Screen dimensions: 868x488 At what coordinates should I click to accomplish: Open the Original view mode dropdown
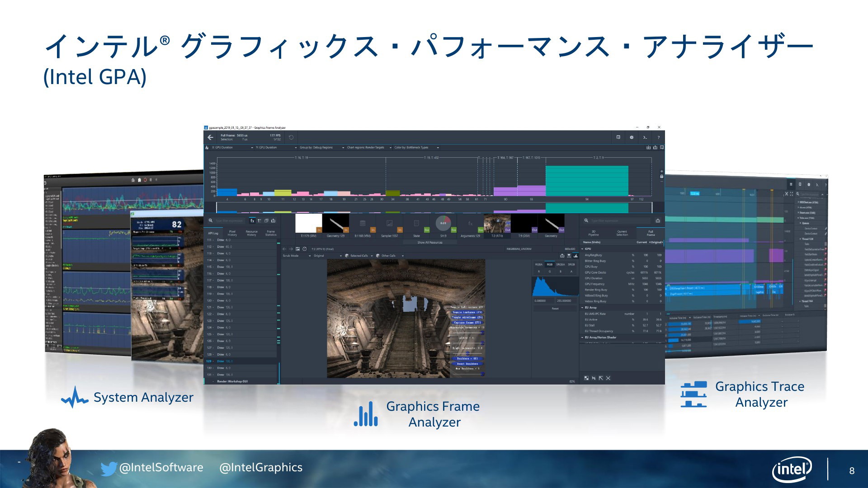point(327,256)
